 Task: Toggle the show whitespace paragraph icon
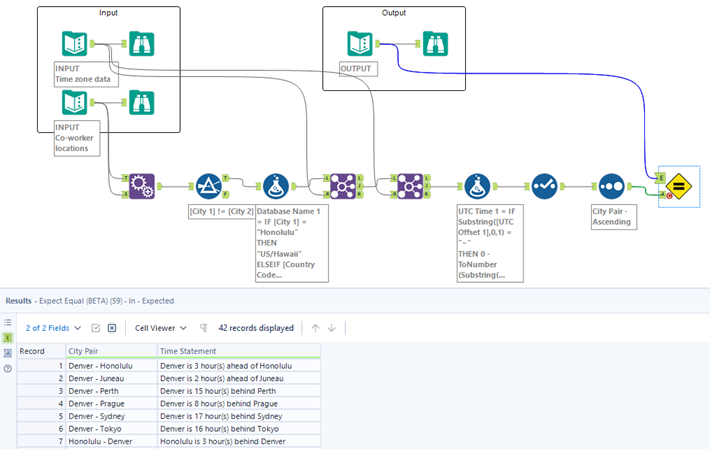(203, 328)
